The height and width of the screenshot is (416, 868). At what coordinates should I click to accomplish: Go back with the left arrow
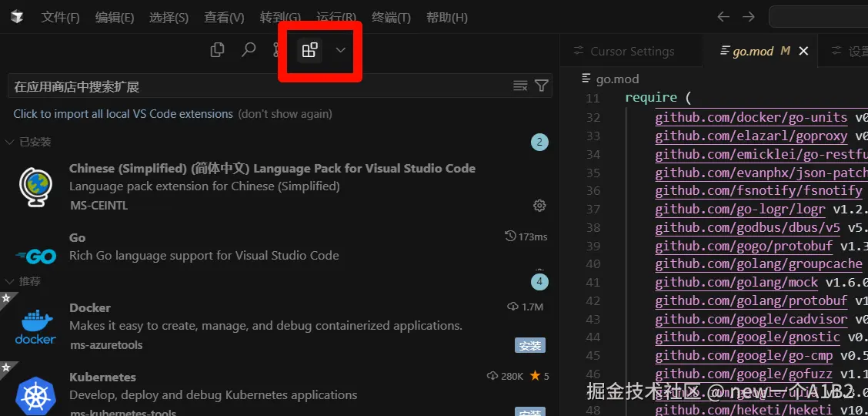pos(723,17)
